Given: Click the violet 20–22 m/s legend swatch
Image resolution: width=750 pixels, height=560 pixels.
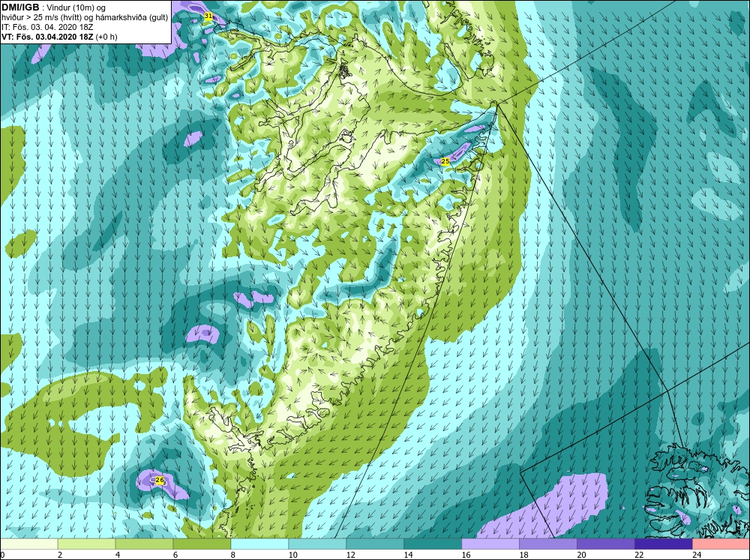Looking at the screenshot, I should 605,544.
